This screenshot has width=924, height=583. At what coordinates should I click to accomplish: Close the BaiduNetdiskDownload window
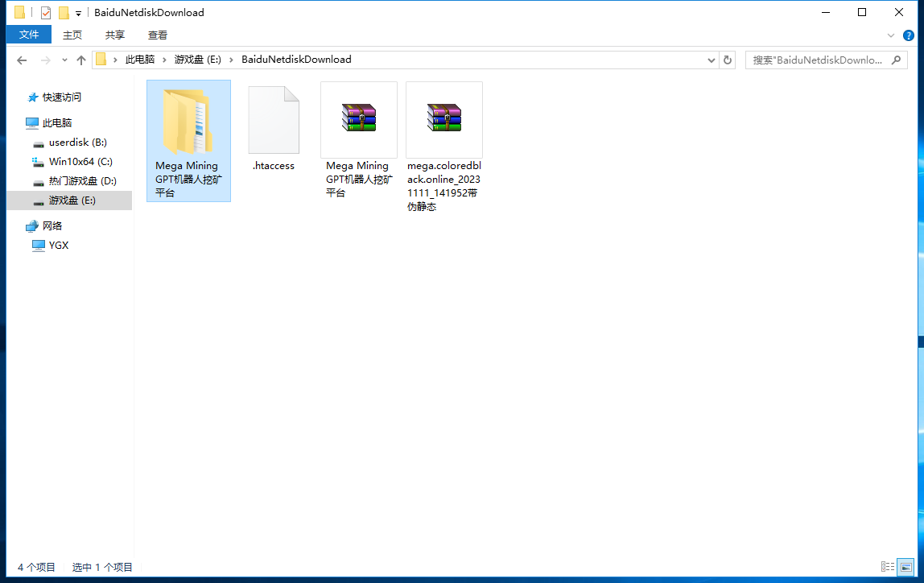pyautogui.click(x=899, y=12)
